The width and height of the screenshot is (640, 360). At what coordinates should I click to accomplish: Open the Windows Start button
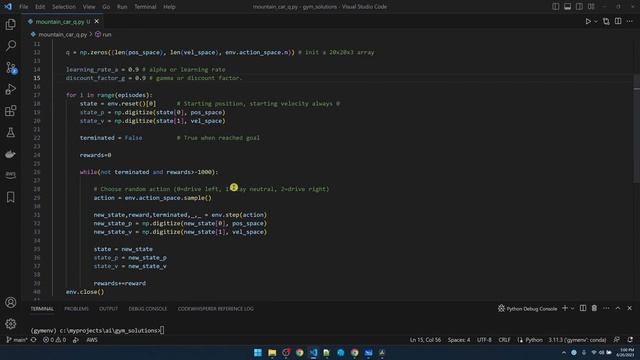coord(258,352)
